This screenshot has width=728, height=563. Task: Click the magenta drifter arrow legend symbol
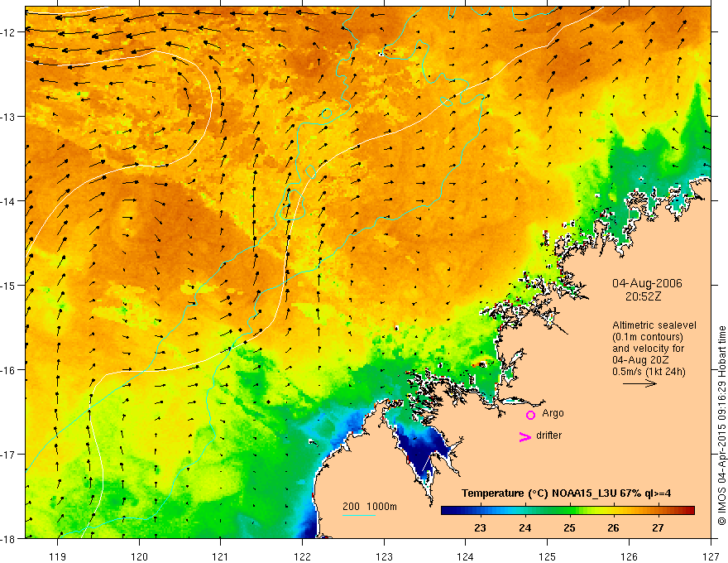[525, 436]
